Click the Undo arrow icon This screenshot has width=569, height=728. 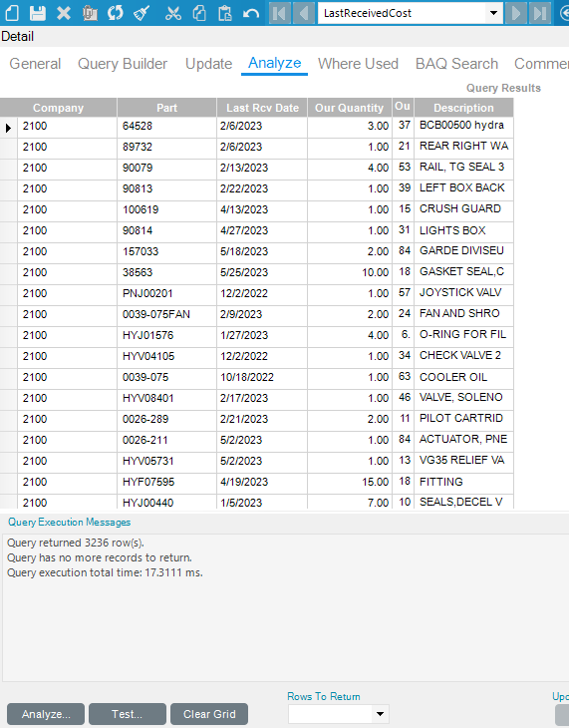point(251,13)
